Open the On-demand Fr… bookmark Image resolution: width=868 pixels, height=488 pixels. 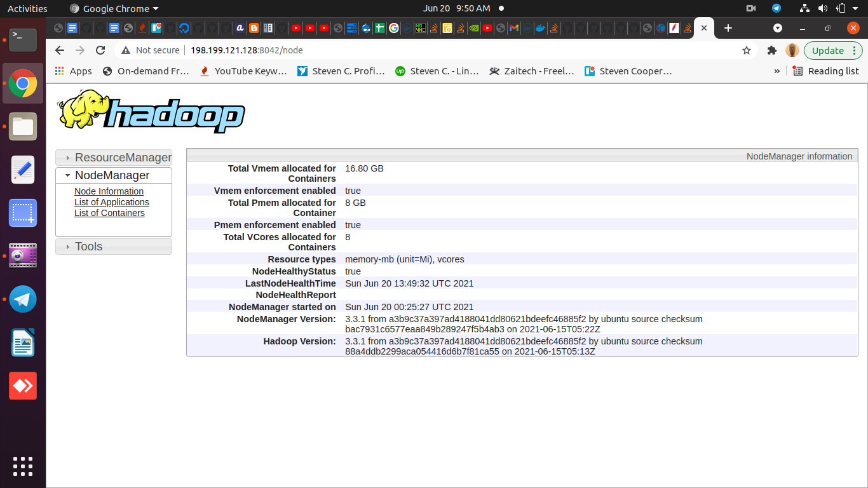coord(146,71)
